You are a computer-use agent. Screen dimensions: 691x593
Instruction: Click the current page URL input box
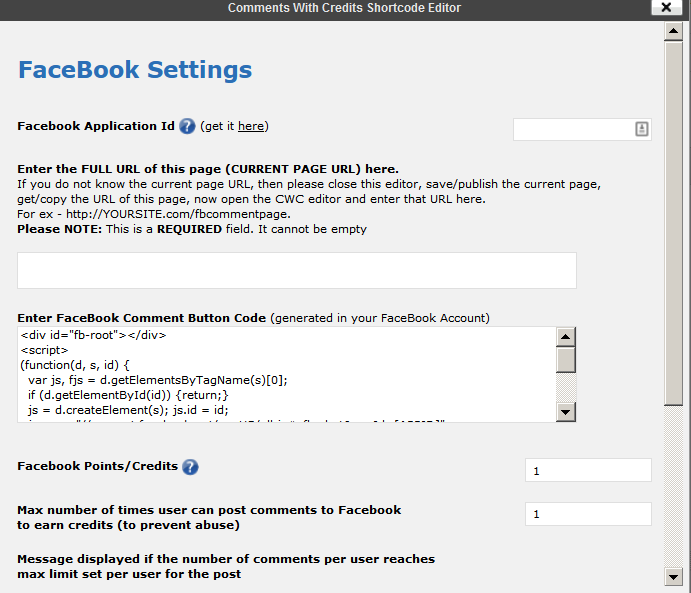click(297, 271)
